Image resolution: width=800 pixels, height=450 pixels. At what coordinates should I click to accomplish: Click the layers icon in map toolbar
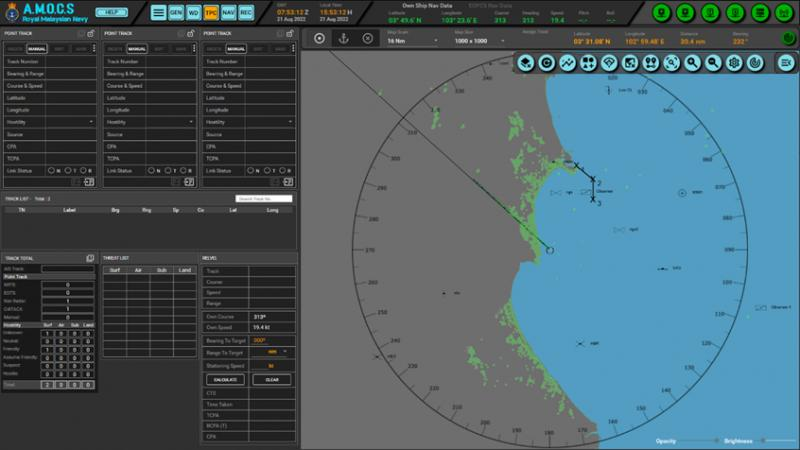pos(526,63)
